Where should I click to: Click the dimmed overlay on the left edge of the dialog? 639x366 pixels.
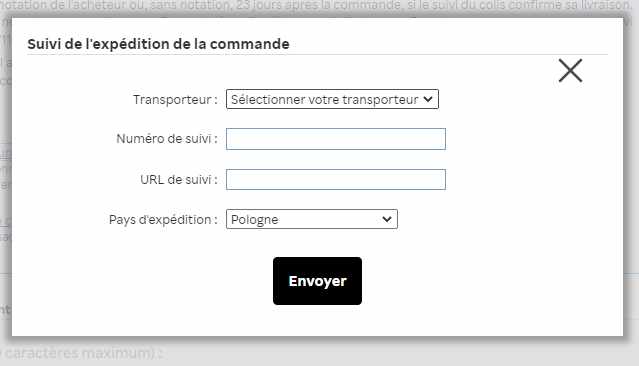pyautogui.click(x=5, y=183)
